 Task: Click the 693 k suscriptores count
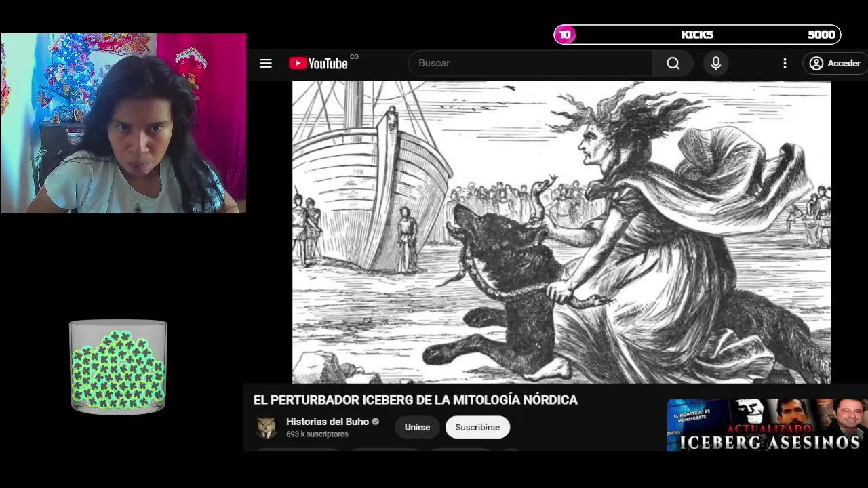(317, 434)
